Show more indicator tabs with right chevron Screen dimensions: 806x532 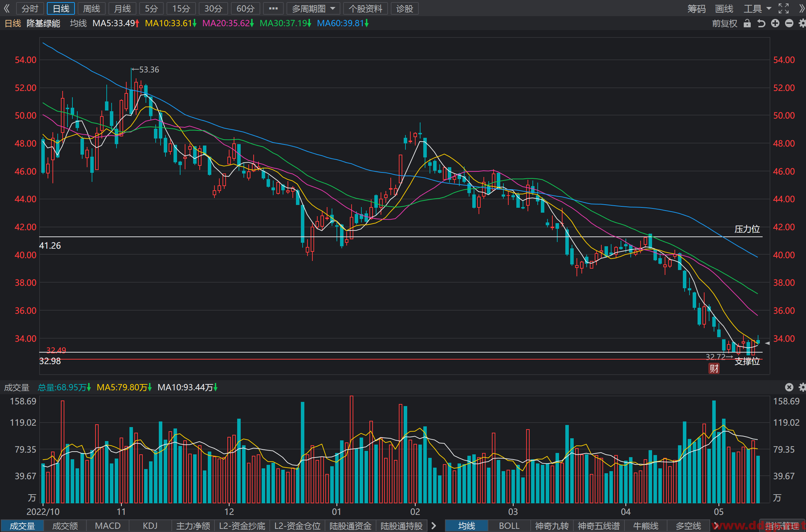click(x=434, y=526)
